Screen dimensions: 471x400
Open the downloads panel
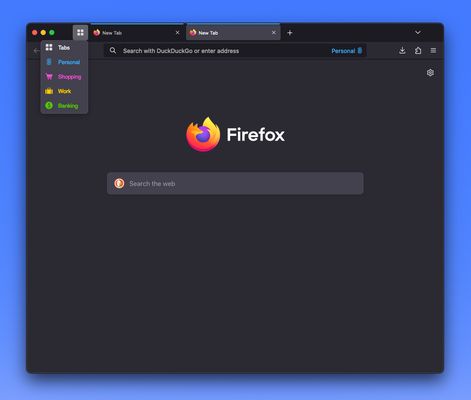[x=402, y=51]
